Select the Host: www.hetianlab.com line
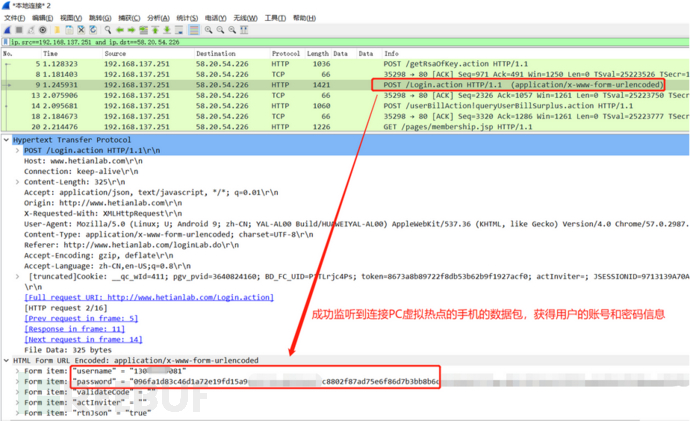The width and height of the screenshot is (690, 421). 83,161
